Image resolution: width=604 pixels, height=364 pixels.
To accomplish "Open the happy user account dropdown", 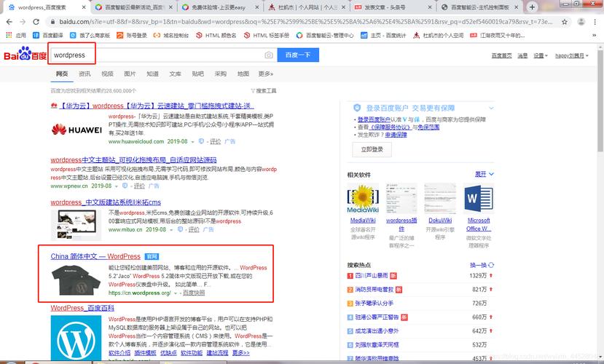I will [572, 55].
